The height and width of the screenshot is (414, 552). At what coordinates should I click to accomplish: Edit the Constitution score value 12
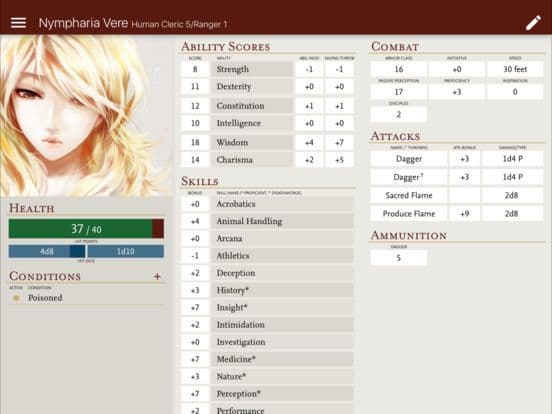pyautogui.click(x=195, y=106)
